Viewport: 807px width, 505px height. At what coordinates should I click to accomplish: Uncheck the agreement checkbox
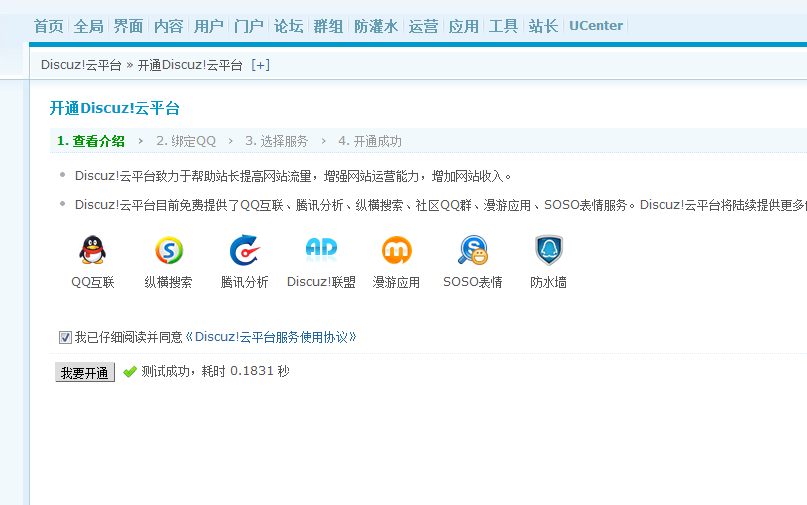point(65,338)
